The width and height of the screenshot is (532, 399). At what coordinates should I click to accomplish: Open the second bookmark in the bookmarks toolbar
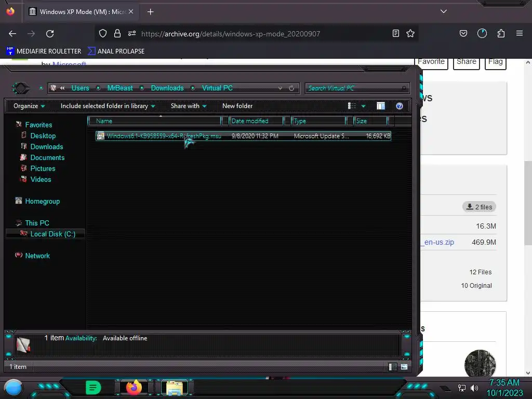(116, 51)
